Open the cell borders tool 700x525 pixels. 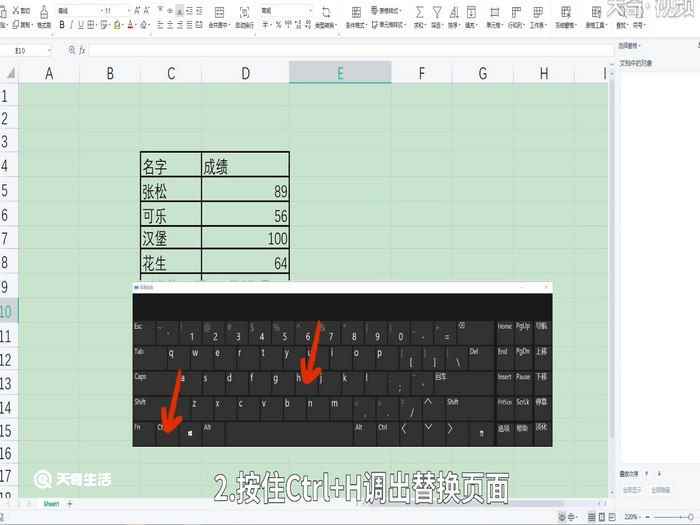pyautogui.click(x=91, y=25)
